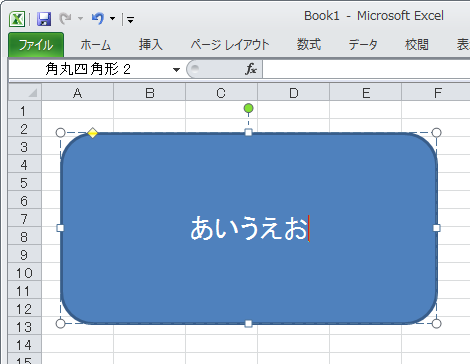Select column C header

tap(221, 93)
